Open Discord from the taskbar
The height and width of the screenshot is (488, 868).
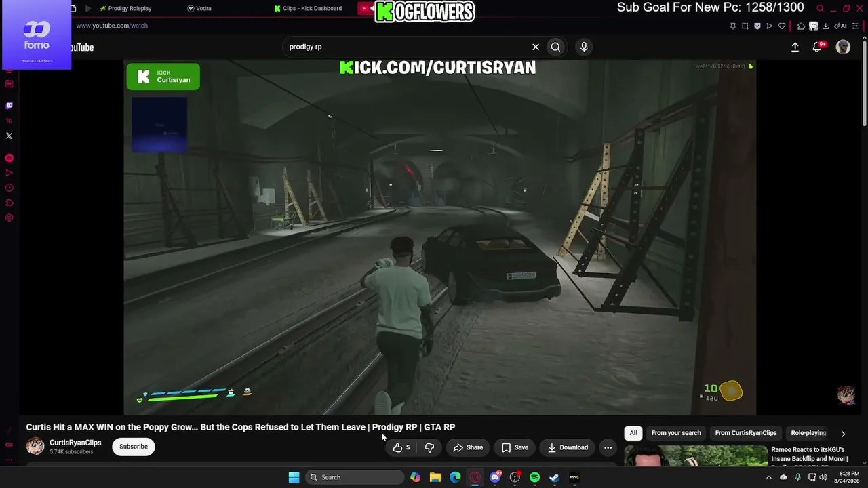[495, 477]
